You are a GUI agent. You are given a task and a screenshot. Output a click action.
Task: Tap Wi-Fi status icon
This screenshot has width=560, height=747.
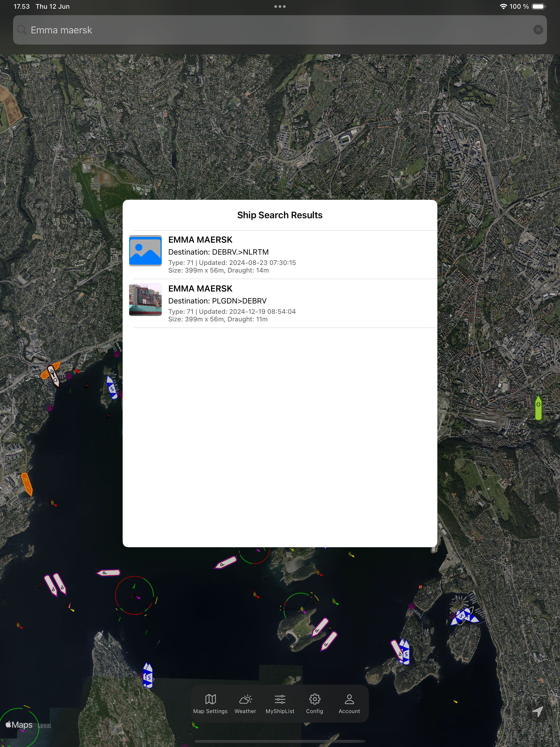tap(503, 7)
